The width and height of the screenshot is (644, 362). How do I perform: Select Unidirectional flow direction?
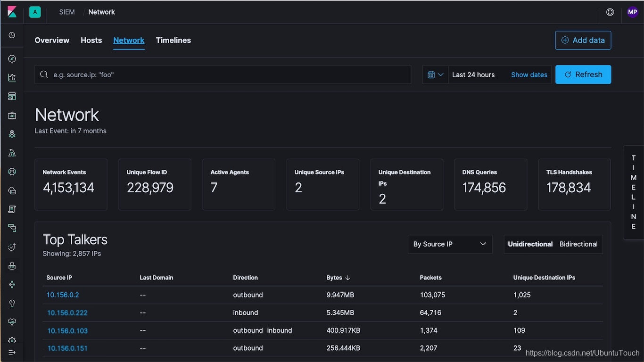point(530,244)
